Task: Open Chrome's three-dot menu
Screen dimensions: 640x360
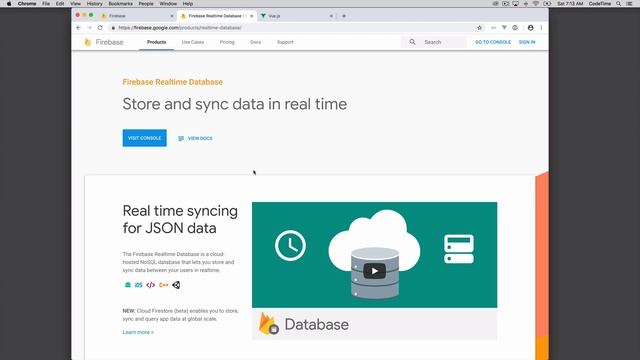Action: (x=541, y=28)
